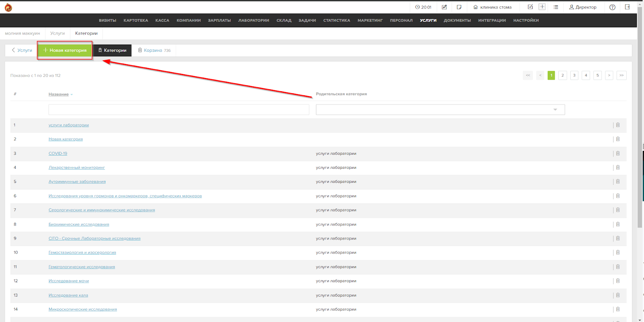This screenshot has width=644, height=322.
Task: Go to page 5
Action: click(x=598, y=75)
